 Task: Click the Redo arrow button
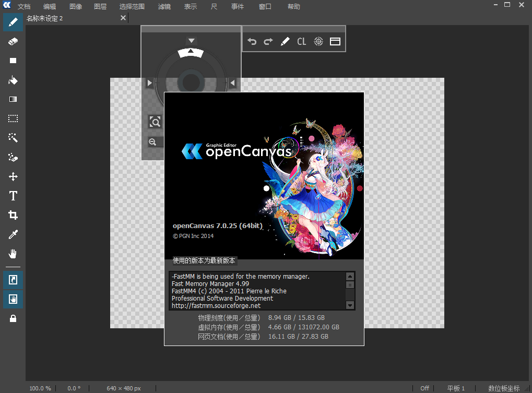pos(267,41)
